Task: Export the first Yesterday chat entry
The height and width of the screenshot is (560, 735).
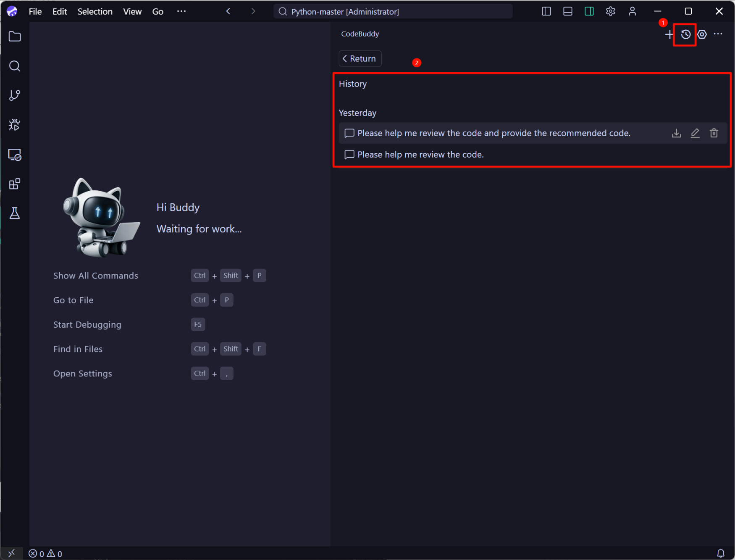Action: click(676, 133)
